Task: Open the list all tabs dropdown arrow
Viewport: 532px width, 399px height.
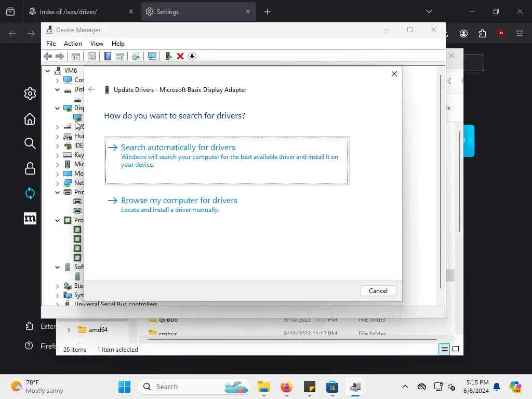Action: coord(429,11)
